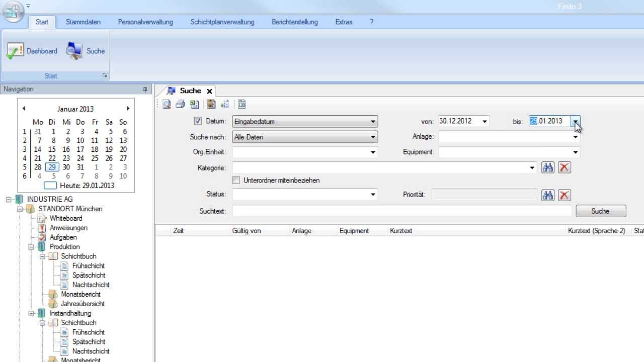Screen dimensions: 644x362
Task: Click the Suche button to search
Action: click(601, 211)
